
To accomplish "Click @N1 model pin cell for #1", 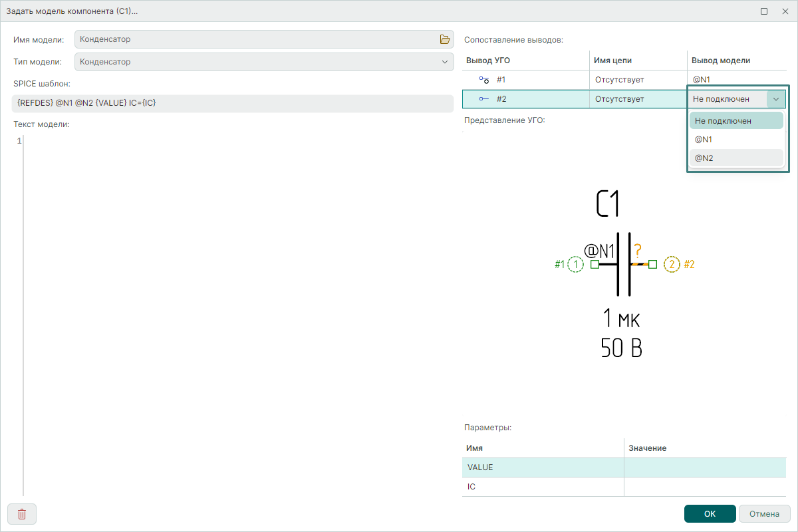I will (x=737, y=80).
